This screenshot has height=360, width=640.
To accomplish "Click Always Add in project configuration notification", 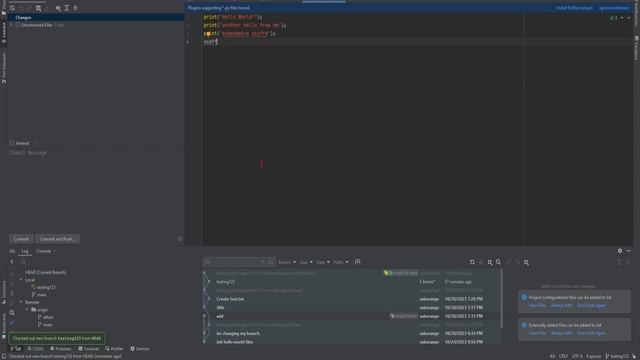I will 562,305.
